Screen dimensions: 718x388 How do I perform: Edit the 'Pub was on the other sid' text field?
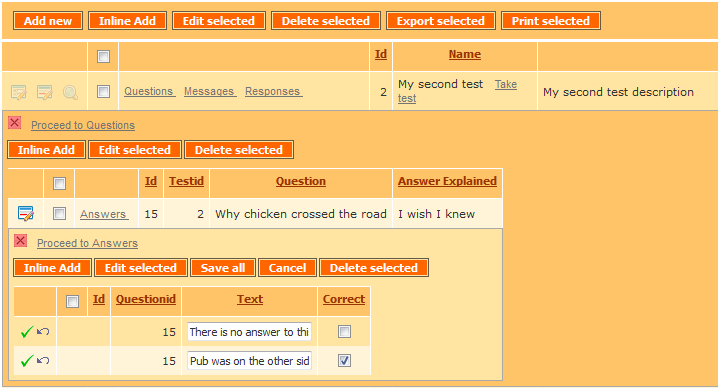click(250, 361)
